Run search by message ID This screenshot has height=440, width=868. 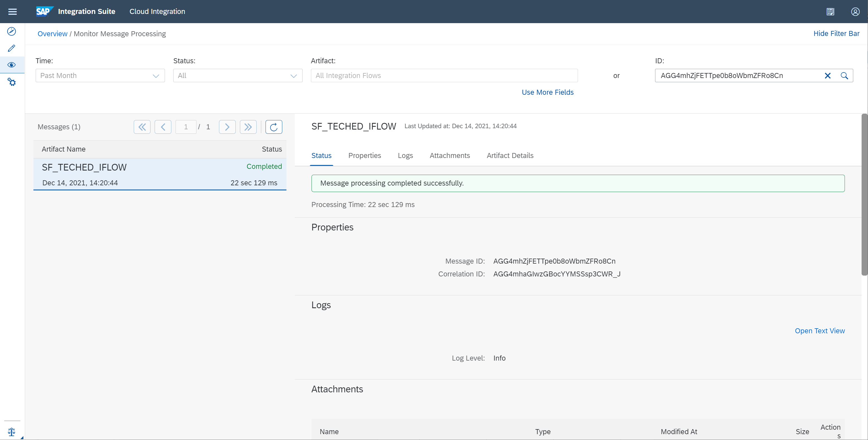coord(844,76)
